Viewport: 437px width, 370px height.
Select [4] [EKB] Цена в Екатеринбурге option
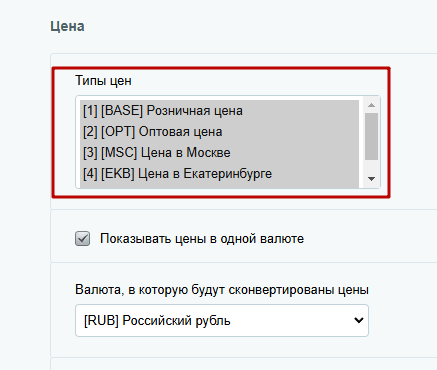click(219, 174)
